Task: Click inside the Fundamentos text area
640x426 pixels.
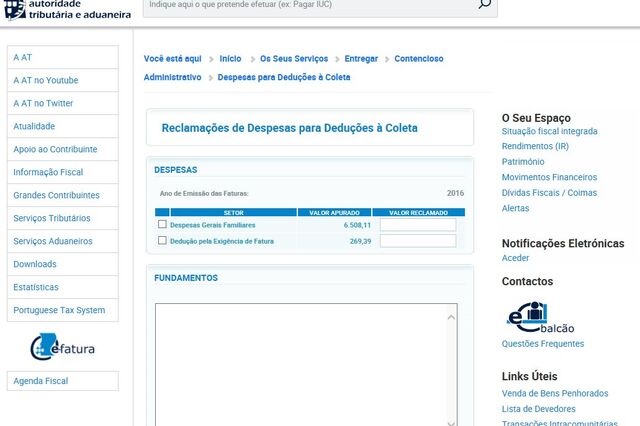Action: pos(300,364)
